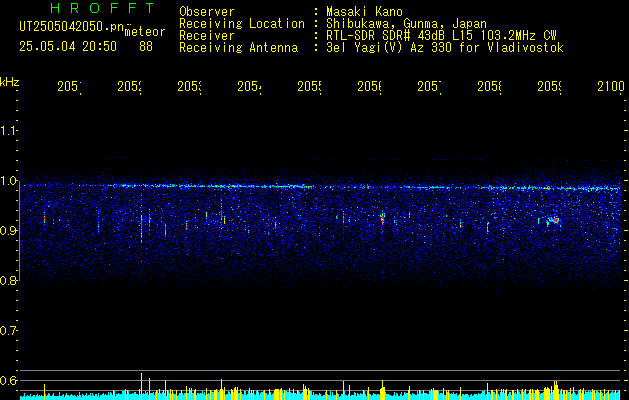Screen dimensions: 629x400
Task: Select the location Shibukawa, Gunma, Japan
Action: click(x=406, y=24)
